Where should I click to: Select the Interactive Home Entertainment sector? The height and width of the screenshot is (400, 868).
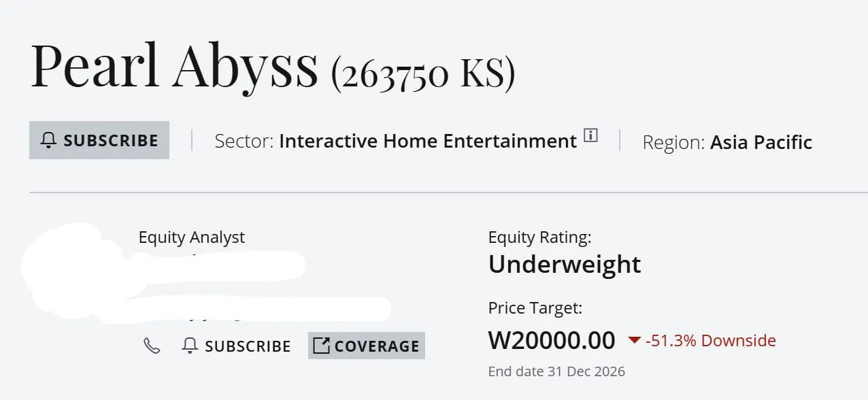(428, 141)
